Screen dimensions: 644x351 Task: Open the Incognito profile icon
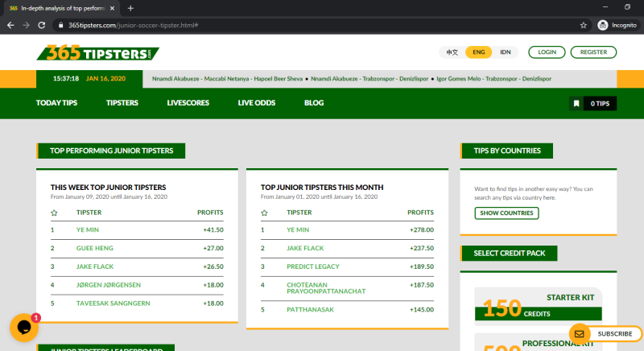[602, 25]
